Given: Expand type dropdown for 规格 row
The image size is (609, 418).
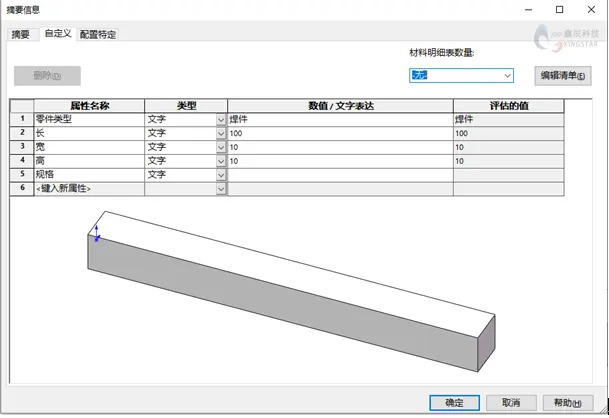Looking at the screenshot, I should (221, 175).
